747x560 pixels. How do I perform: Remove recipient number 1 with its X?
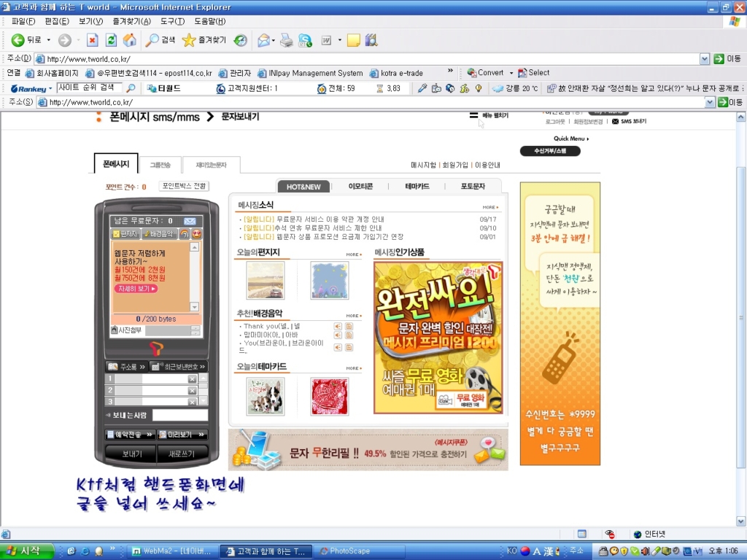coord(192,379)
